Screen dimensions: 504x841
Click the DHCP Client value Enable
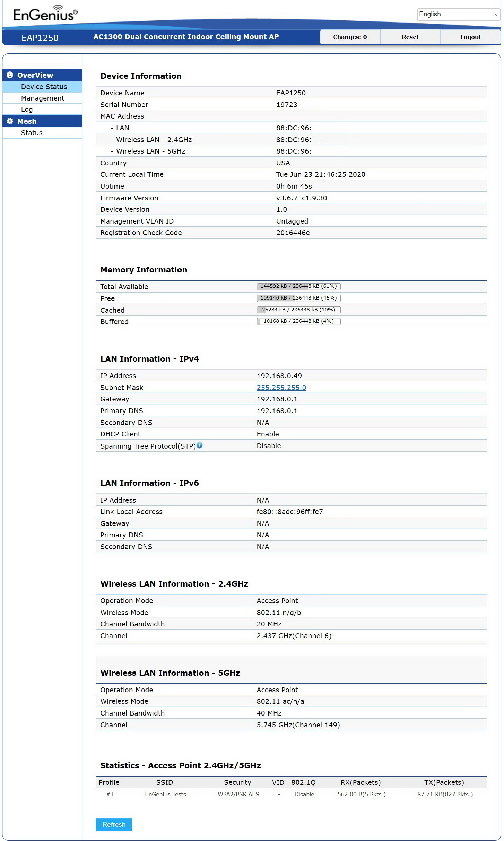[268, 434]
